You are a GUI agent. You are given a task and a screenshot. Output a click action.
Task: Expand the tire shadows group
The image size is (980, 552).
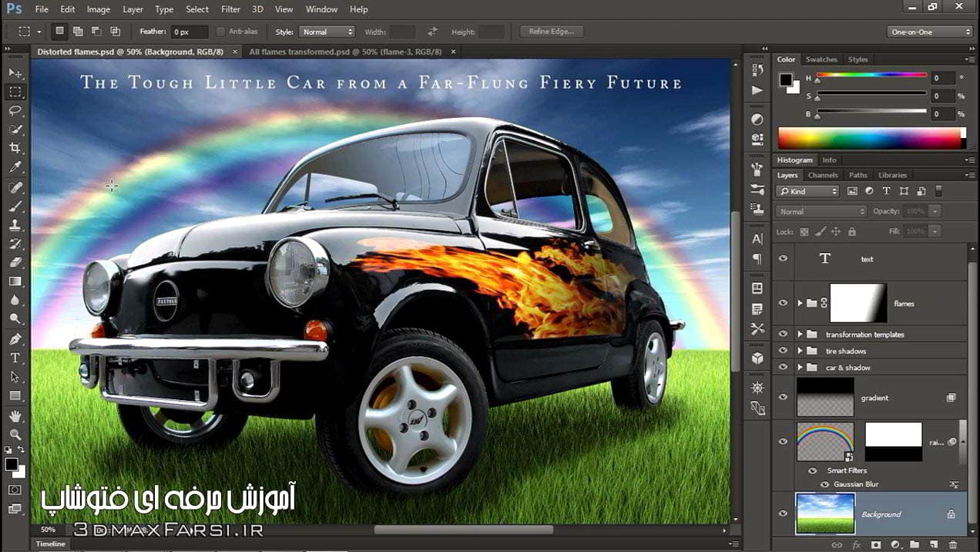800,351
